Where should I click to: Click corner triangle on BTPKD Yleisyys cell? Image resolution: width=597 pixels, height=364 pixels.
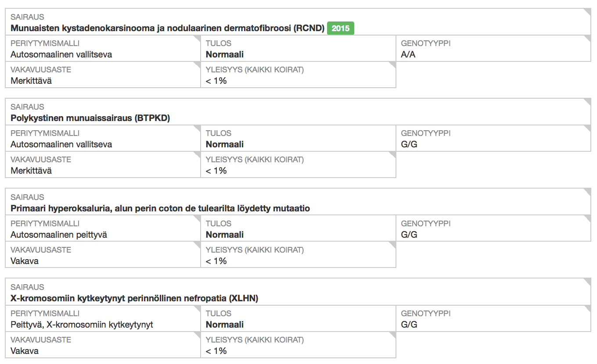pyautogui.click(x=393, y=154)
